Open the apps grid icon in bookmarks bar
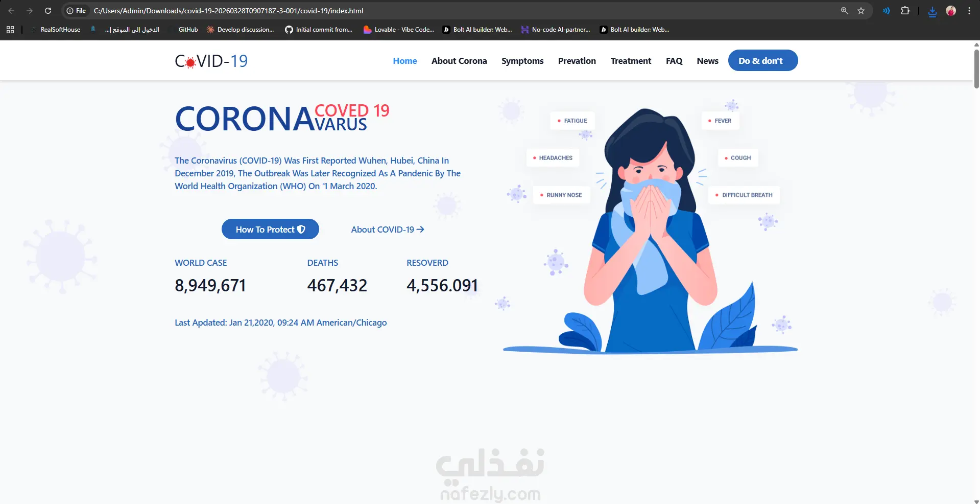 10,30
